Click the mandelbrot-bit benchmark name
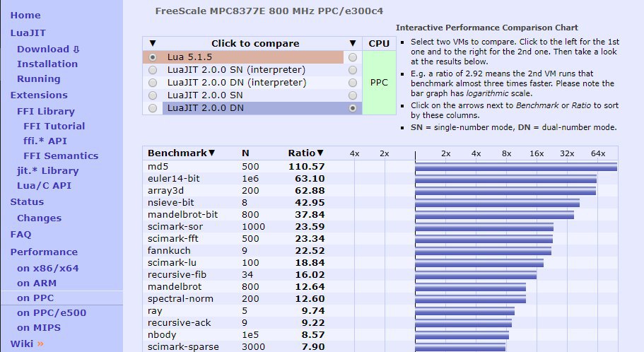 [183, 214]
